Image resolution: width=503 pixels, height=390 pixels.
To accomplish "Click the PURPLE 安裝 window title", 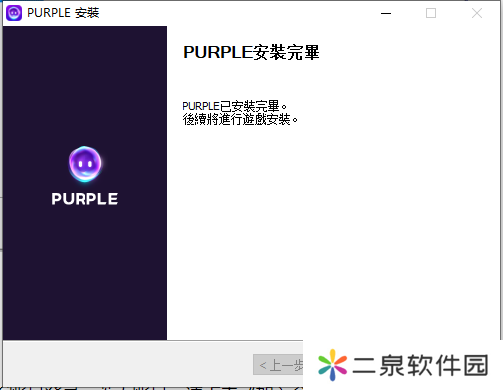I will pyautogui.click(x=63, y=13).
